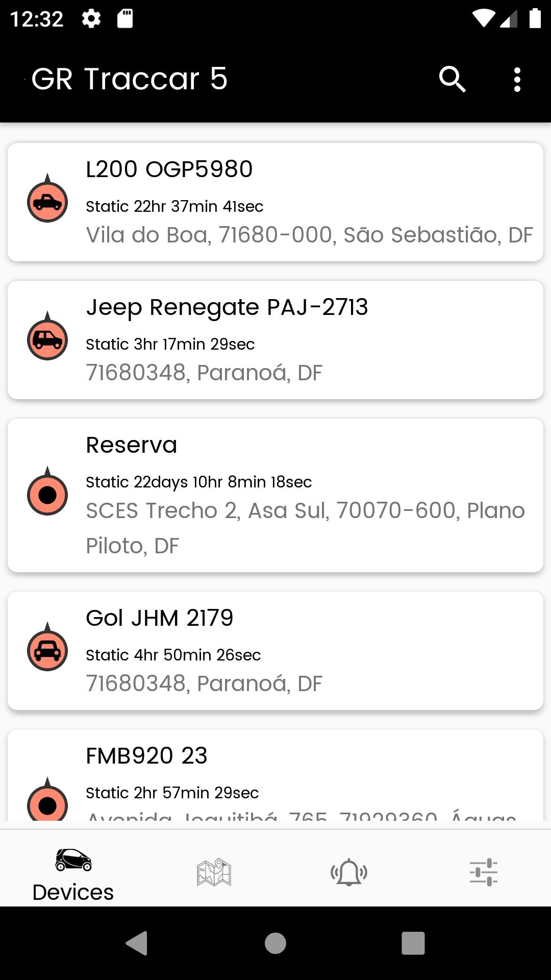Select the FMB920 23 device title
This screenshot has height=980, width=551.
146,756
